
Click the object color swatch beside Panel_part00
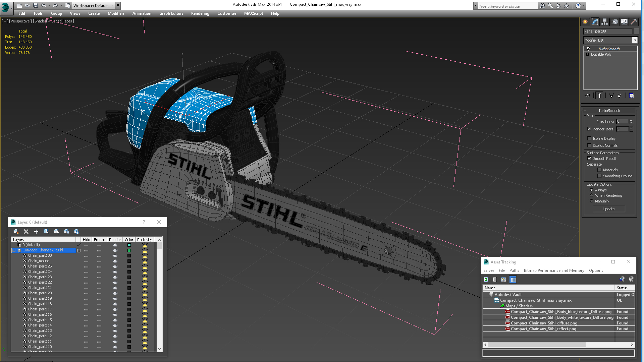(x=636, y=31)
